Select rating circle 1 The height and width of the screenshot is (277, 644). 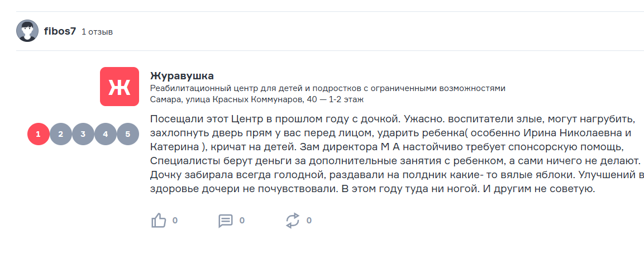[x=39, y=134]
